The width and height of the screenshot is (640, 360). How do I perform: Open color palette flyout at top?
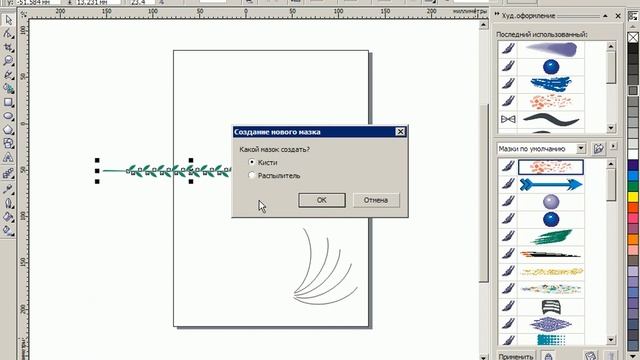pyautogui.click(x=633, y=16)
